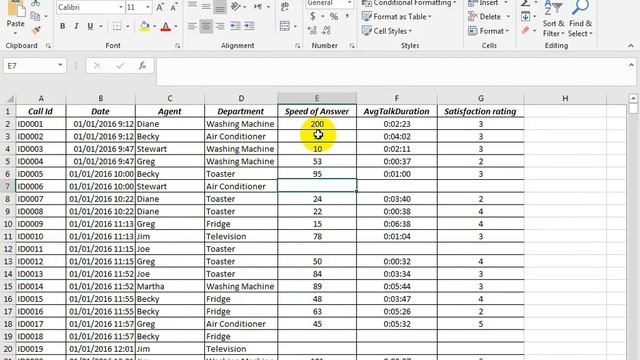Click vertical scrollbar up arrow
Image resolution: width=640 pixels, height=360 pixels.
coord(633,98)
